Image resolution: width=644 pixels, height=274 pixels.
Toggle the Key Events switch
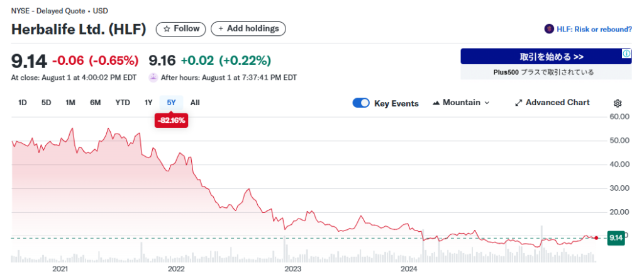361,103
